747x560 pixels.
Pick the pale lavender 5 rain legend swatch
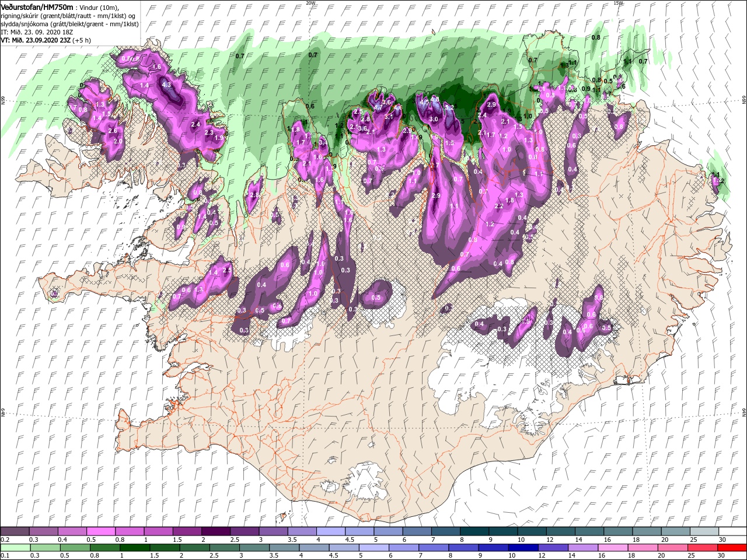374,547
